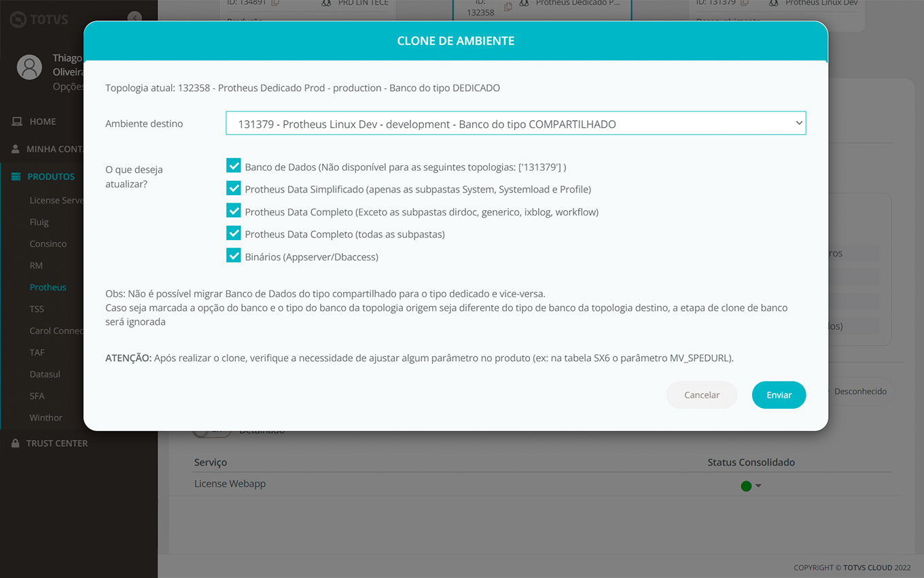924x578 pixels.
Task: Uncheck the Banco de Dados checkbox
Action: point(234,166)
